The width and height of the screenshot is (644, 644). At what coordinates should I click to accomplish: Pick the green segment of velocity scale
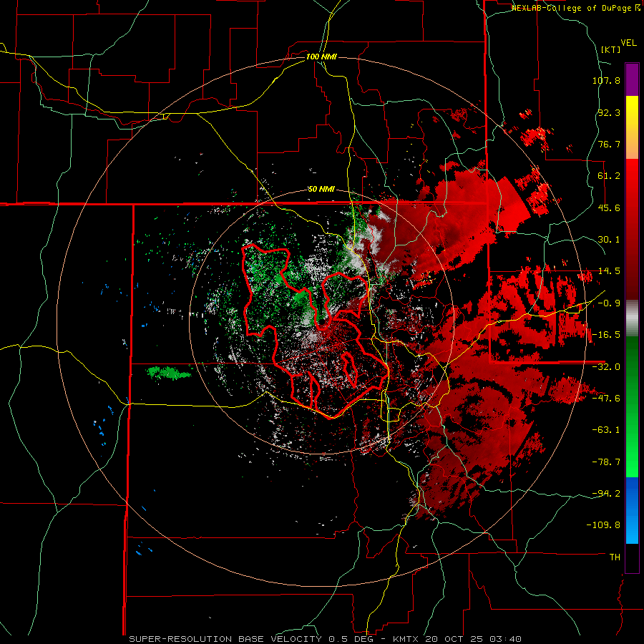tap(632, 406)
